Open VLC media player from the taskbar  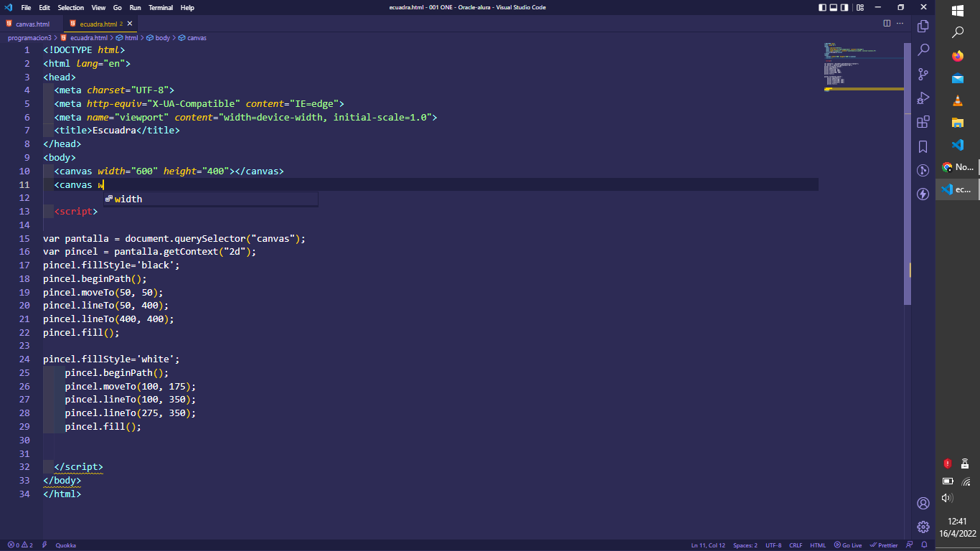[x=958, y=100]
